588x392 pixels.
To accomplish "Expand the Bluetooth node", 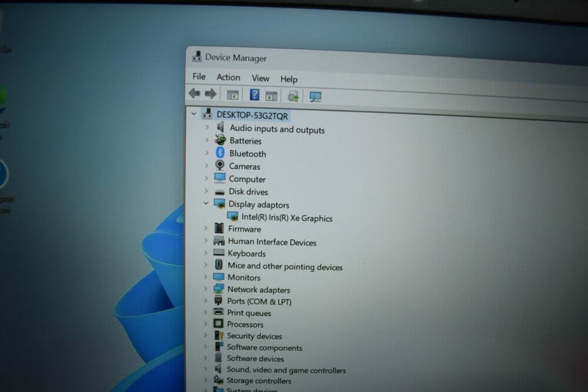I will click(206, 153).
